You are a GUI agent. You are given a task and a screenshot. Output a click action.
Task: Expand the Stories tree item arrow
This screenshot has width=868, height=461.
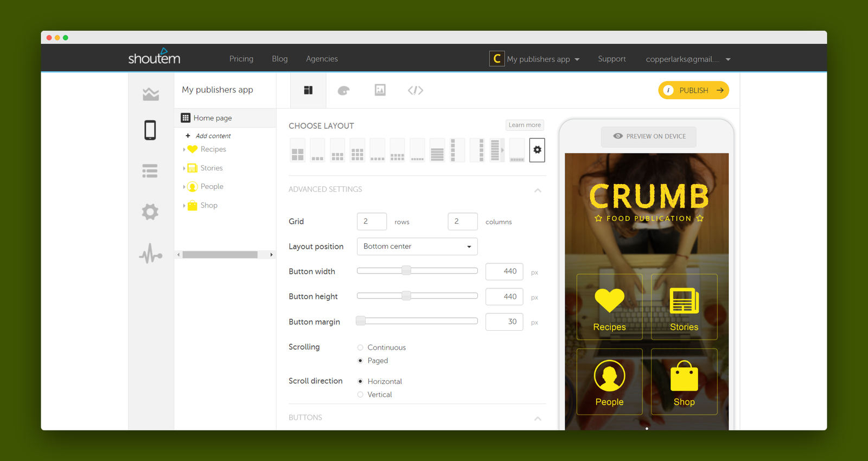click(x=184, y=168)
